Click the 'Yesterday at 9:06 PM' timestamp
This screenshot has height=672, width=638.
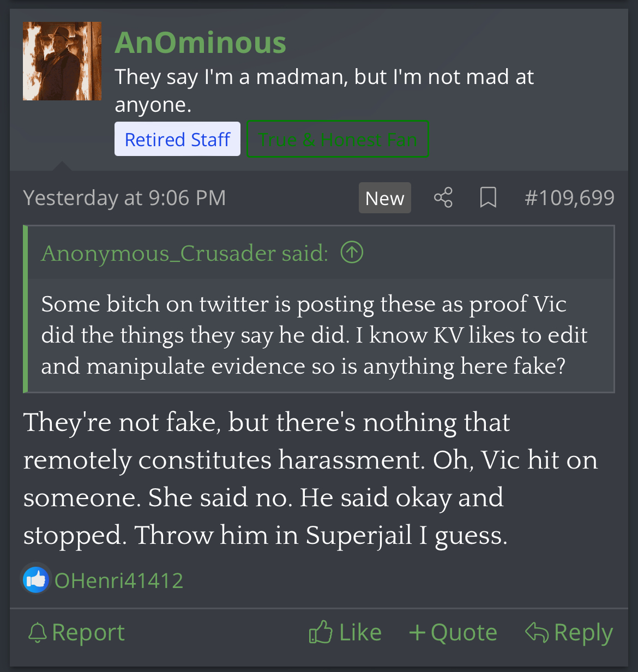(124, 197)
